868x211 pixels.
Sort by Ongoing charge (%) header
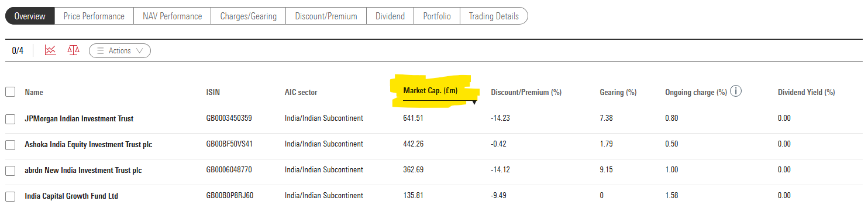tap(696, 93)
